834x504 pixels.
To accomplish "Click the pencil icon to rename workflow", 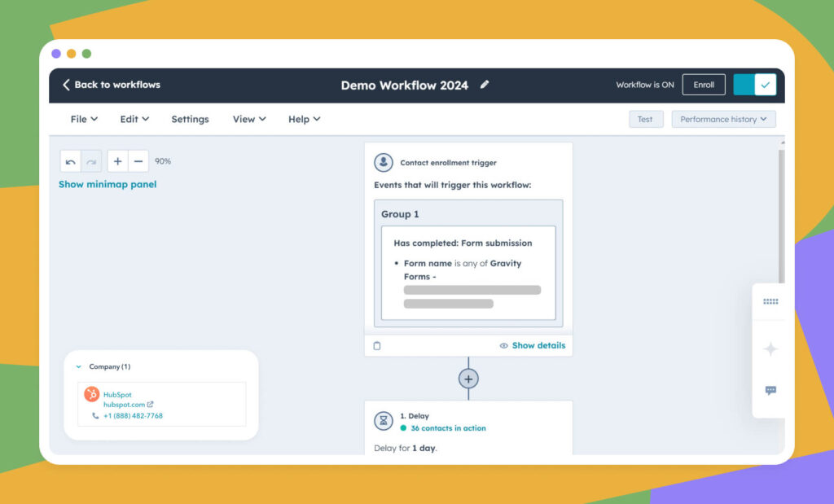I will click(x=484, y=85).
